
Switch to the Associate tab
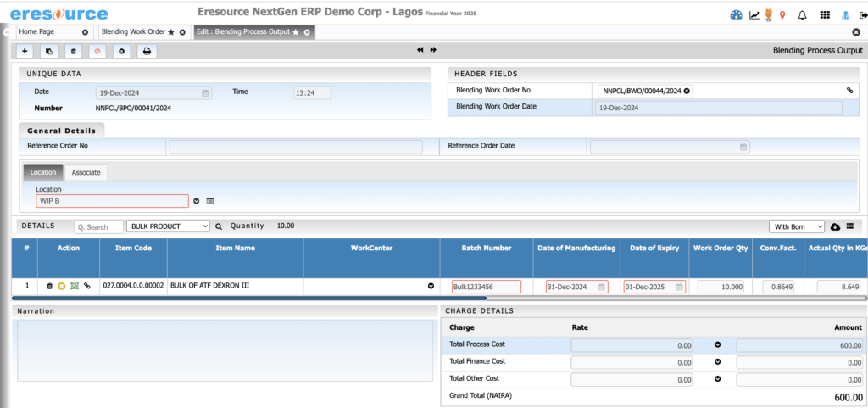point(86,172)
